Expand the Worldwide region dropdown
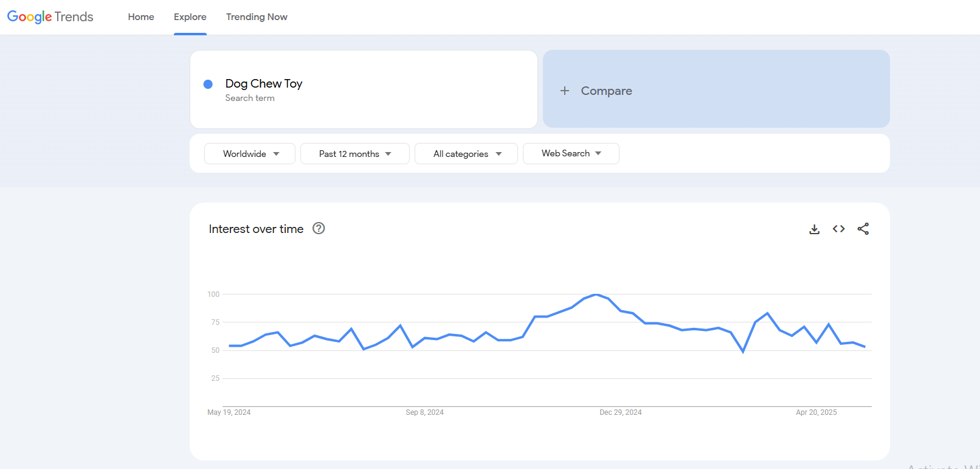 250,154
